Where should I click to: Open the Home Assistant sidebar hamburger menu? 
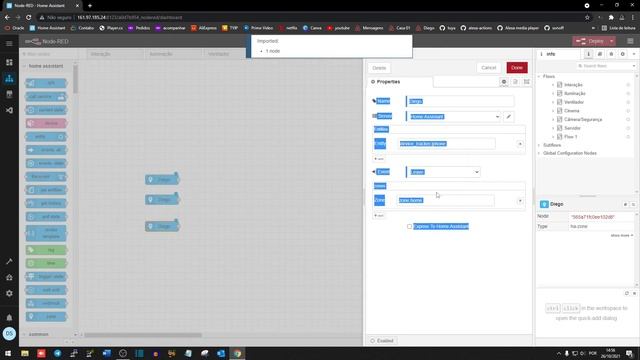(9, 43)
